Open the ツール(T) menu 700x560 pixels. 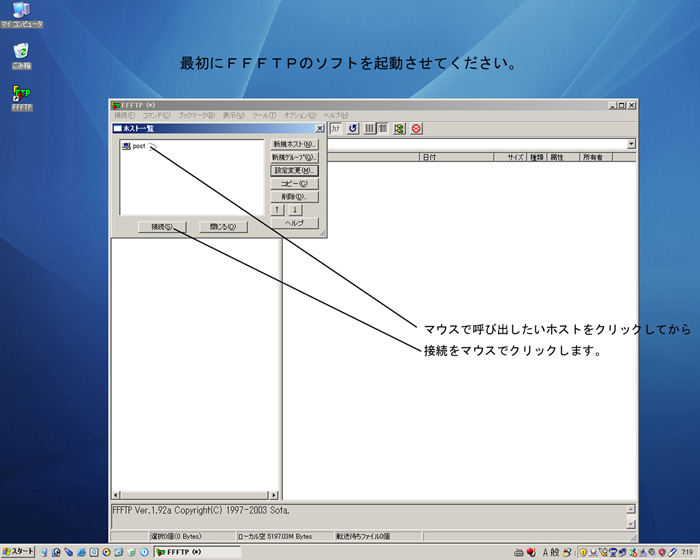(264, 115)
